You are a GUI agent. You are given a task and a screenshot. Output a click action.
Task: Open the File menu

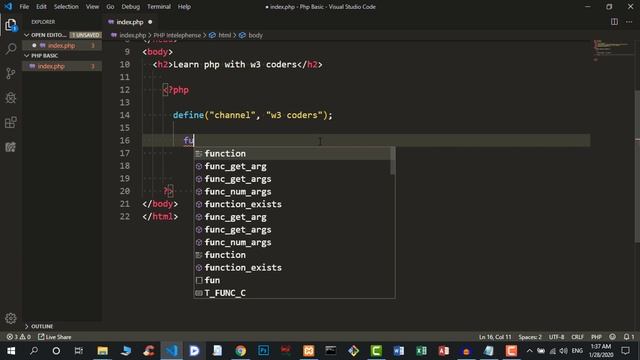pyautogui.click(x=24, y=7)
